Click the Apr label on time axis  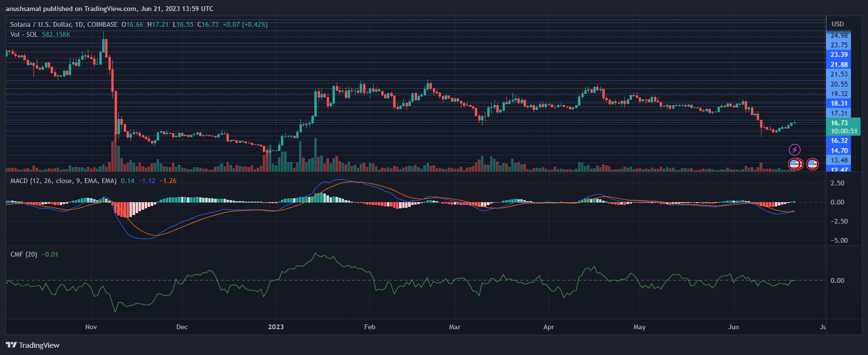pyautogui.click(x=548, y=327)
